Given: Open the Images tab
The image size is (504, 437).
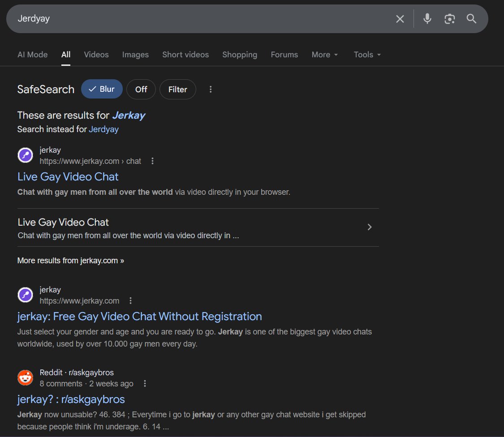Looking at the screenshot, I should coord(135,55).
